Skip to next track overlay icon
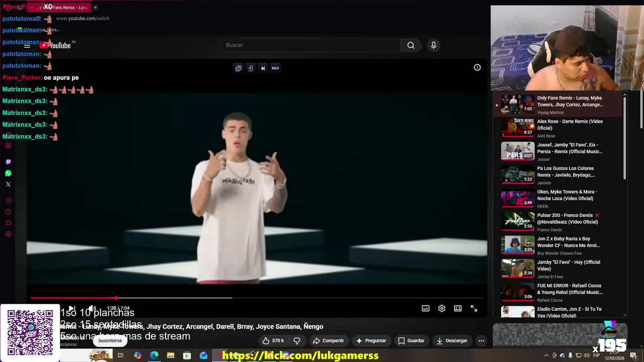Image resolution: width=644 pixels, height=362 pixels. [263, 68]
